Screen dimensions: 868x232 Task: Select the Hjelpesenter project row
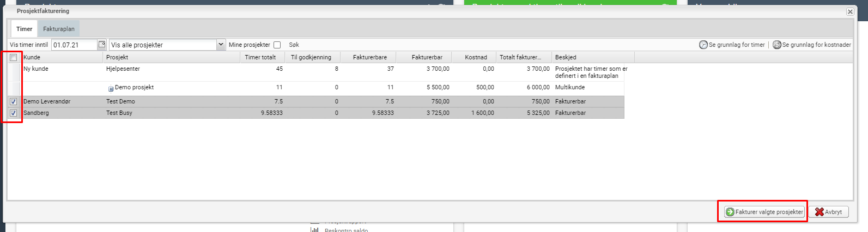tap(123, 69)
